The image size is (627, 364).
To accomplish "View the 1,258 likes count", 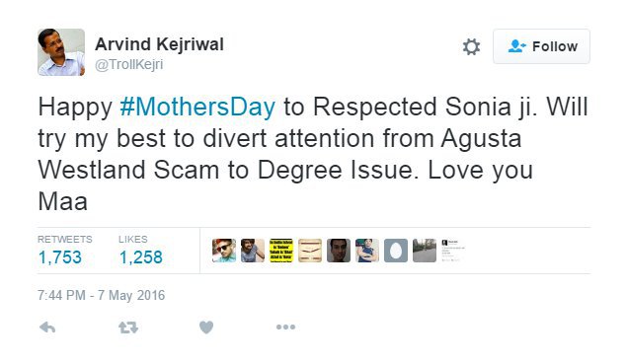I will [x=141, y=256].
